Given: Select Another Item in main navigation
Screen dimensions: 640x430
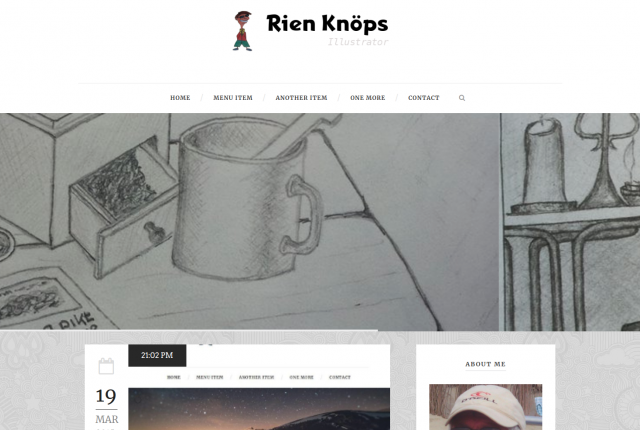Looking at the screenshot, I should pos(301,98).
